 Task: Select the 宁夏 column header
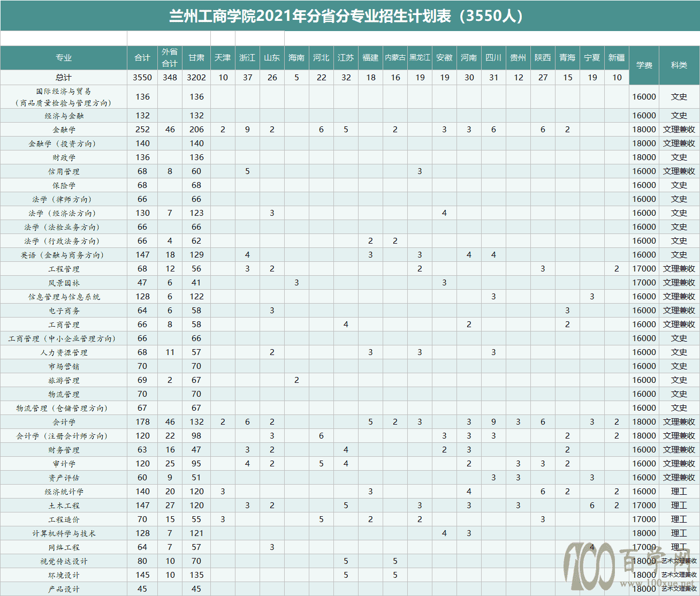pos(592,58)
